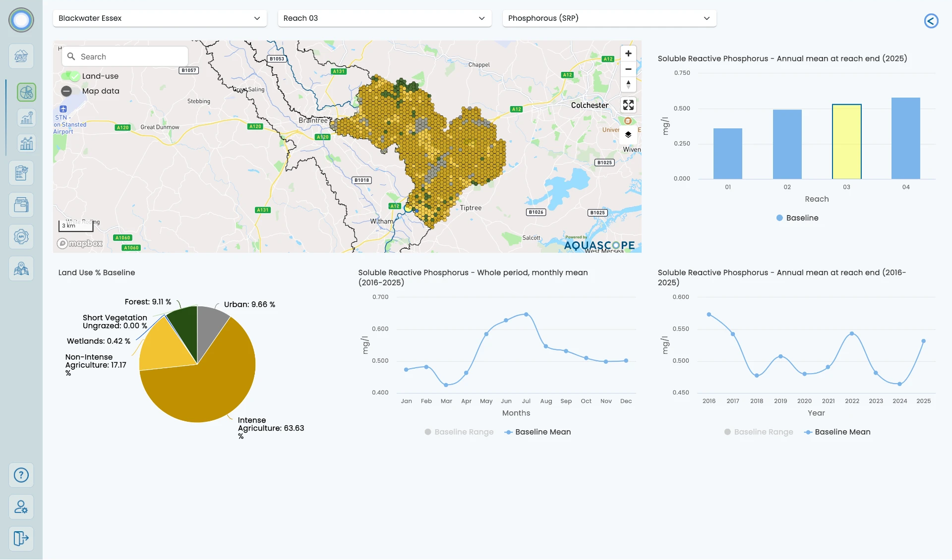Click the yellow Reach 03 bar
This screenshot has width=952, height=560.
pyautogui.click(x=846, y=142)
